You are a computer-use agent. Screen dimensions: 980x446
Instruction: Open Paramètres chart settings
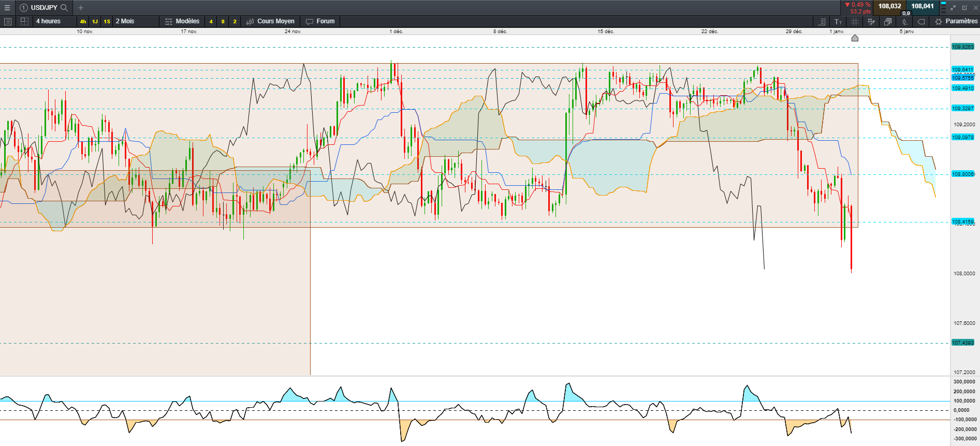pyautogui.click(x=956, y=21)
